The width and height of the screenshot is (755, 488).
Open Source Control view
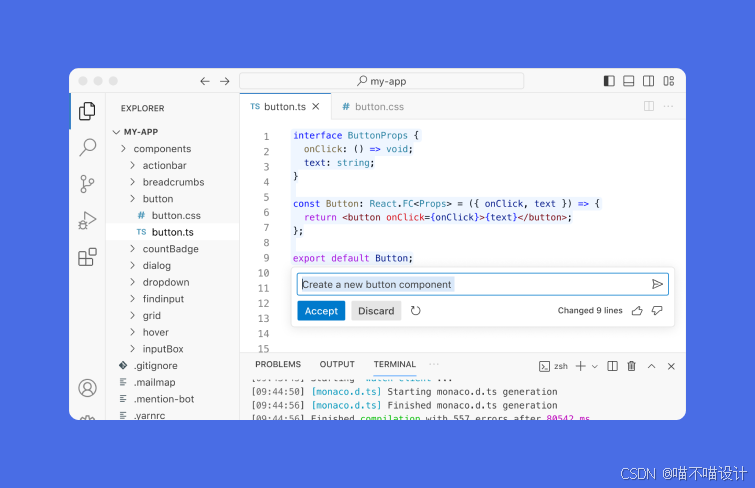click(87, 184)
